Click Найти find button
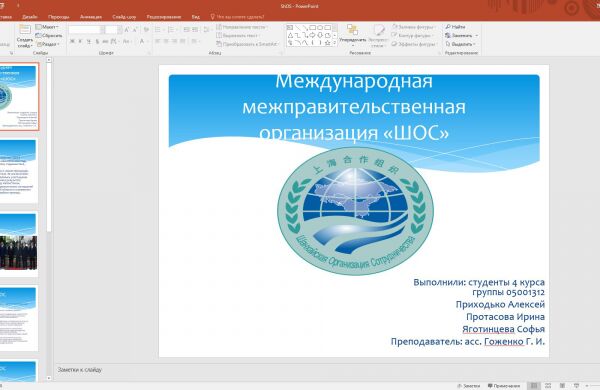This screenshot has height=390, width=600. click(x=455, y=27)
